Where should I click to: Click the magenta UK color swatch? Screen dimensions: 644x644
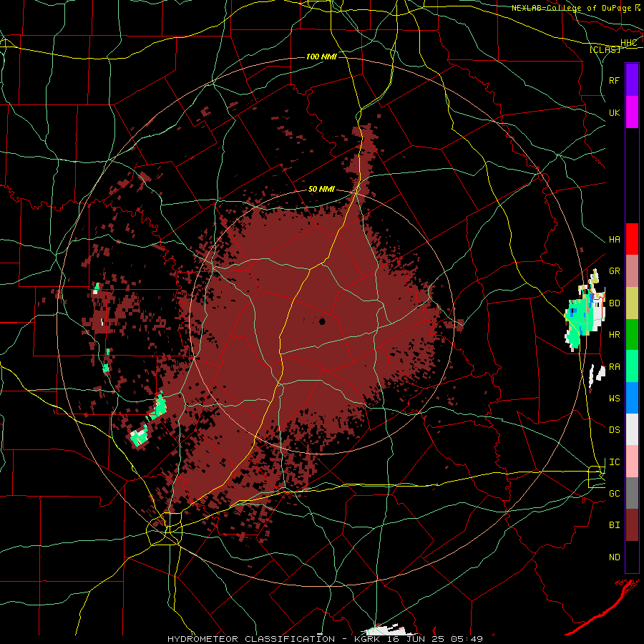click(x=632, y=112)
